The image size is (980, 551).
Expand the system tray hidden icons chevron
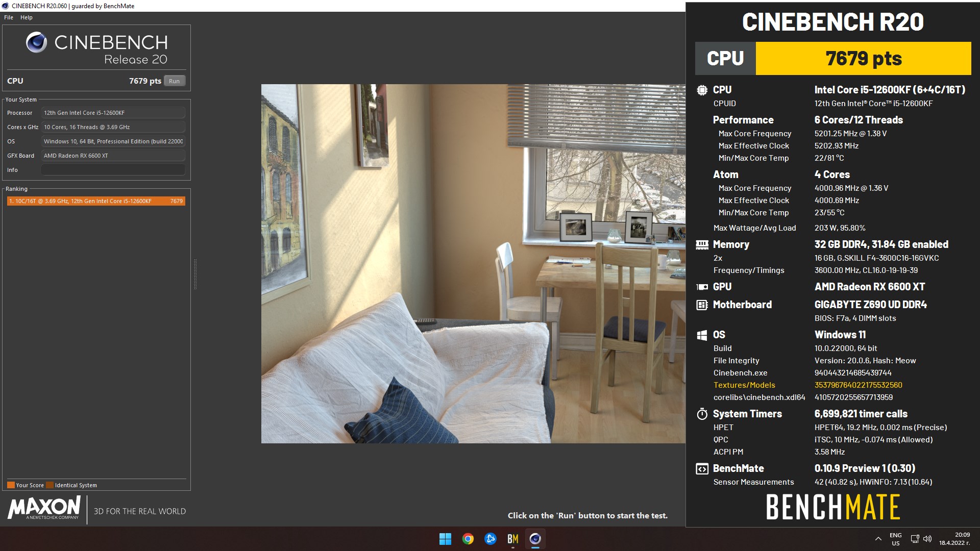tap(878, 539)
